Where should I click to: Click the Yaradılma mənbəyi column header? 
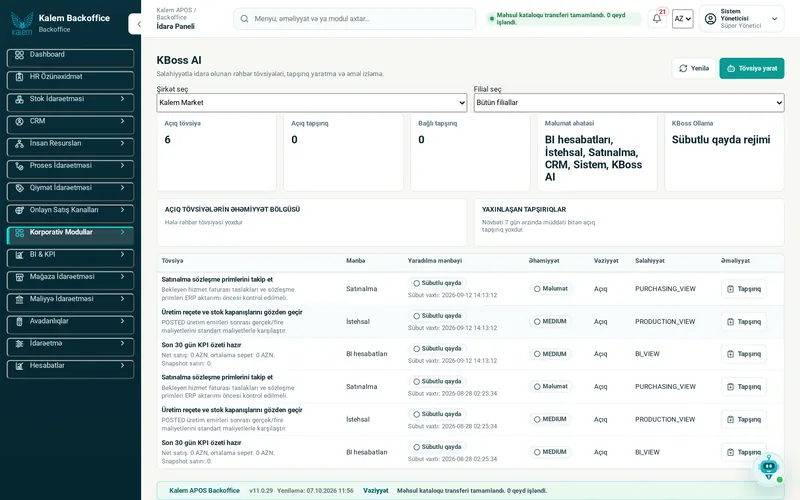click(x=435, y=261)
